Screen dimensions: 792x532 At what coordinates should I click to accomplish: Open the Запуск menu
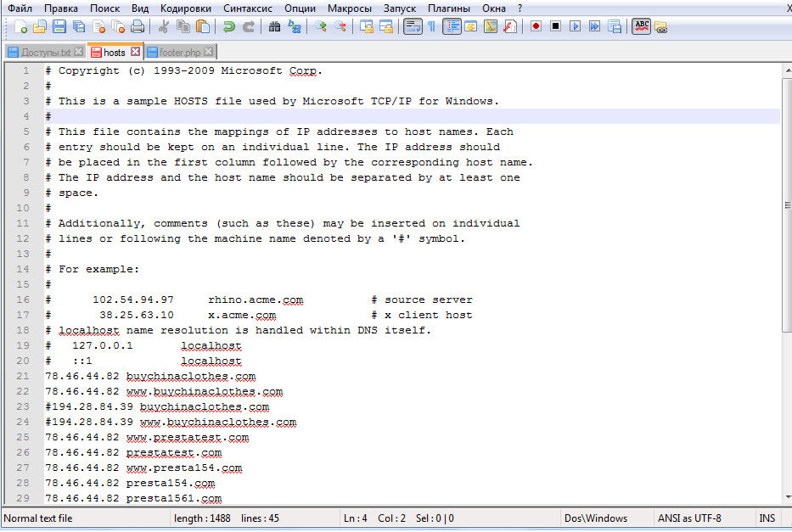pos(400,8)
